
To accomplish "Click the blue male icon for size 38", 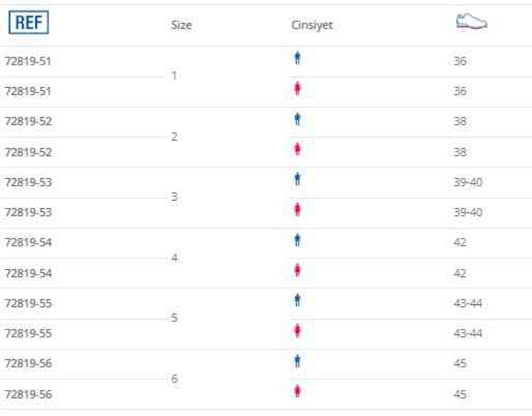I will [x=298, y=119].
